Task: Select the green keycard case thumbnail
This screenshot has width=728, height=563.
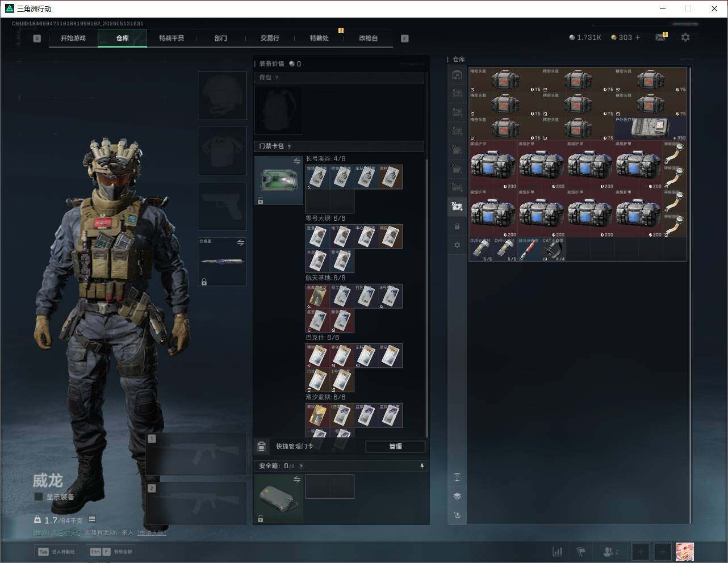Action: tap(279, 180)
